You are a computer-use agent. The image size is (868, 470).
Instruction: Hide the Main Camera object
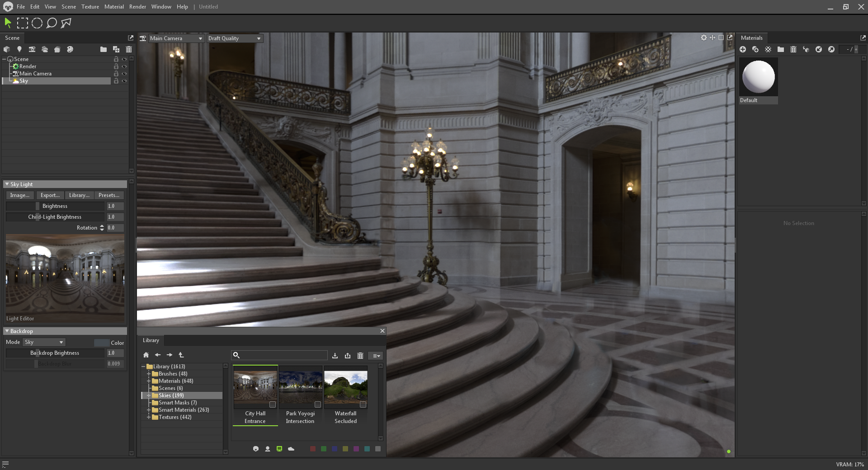coord(124,74)
